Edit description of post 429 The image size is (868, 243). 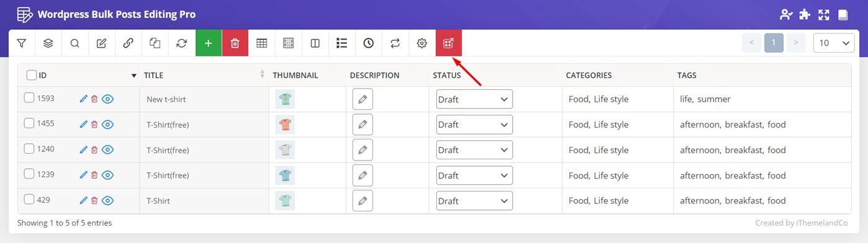click(362, 201)
